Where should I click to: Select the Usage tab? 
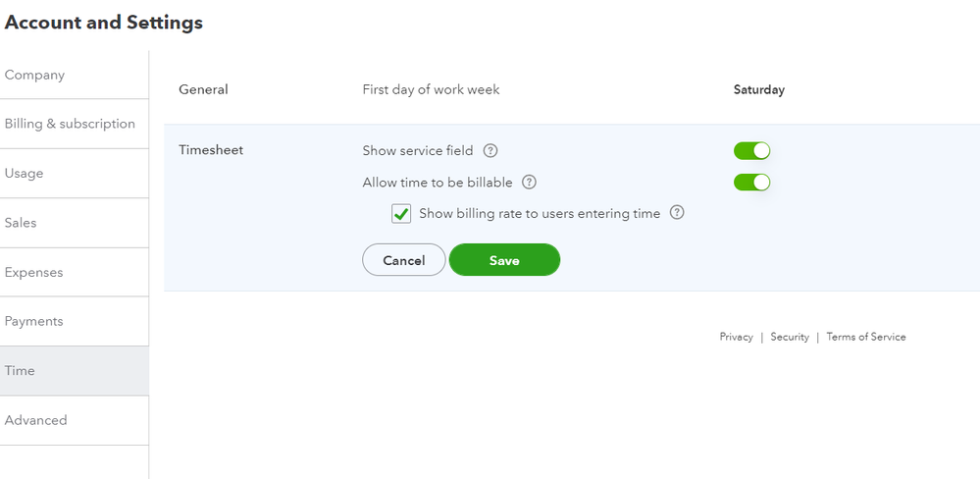pos(25,174)
